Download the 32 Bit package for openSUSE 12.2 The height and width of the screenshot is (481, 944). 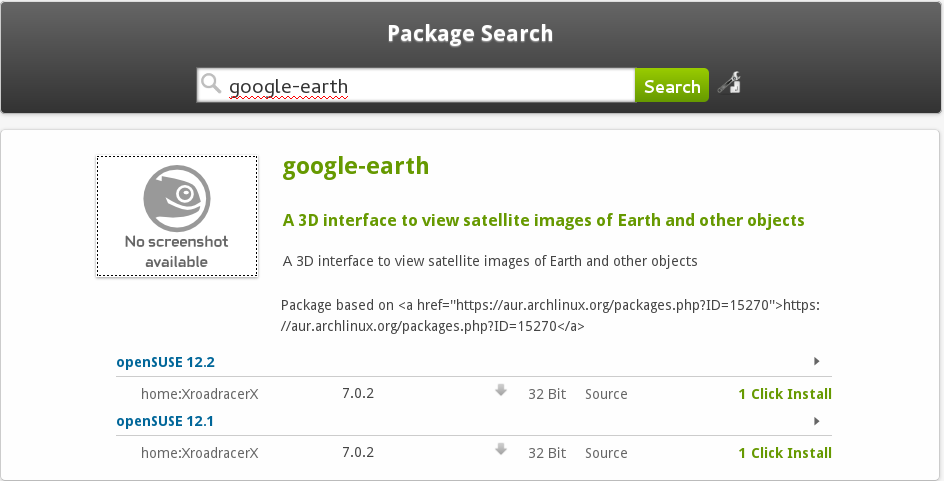click(x=547, y=394)
